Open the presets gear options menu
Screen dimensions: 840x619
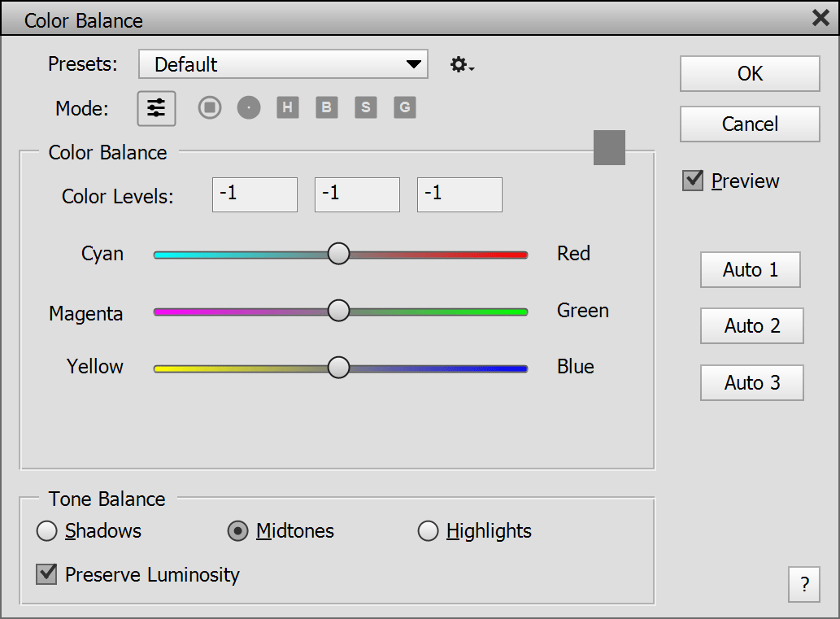(x=461, y=65)
